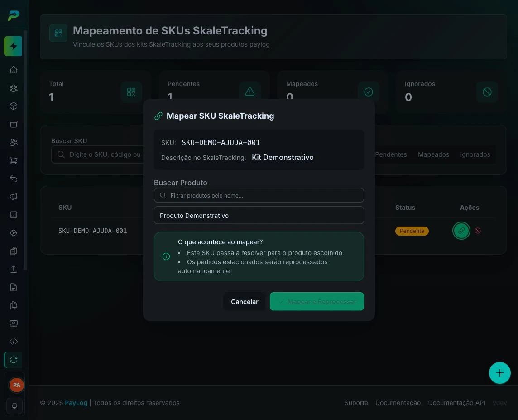Click the red ignore icon in SKU-DEMO-AJUDA-001 row
This screenshot has width=518, height=420.
[x=478, y=231]
